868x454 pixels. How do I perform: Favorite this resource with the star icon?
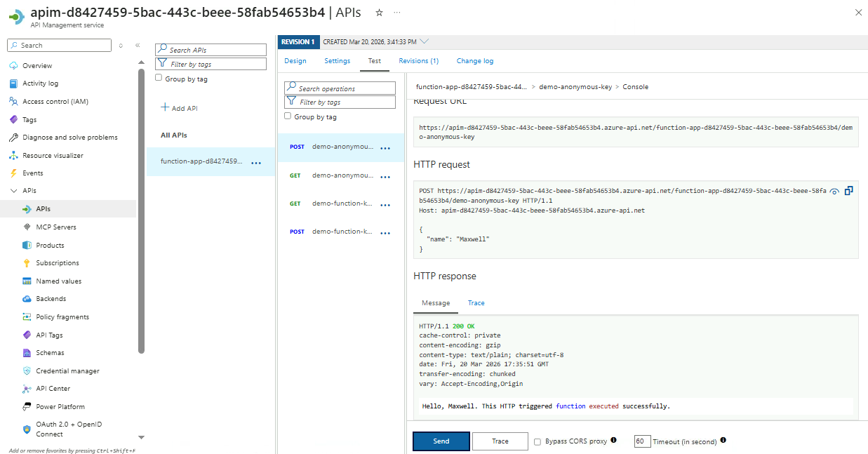pyautogui.click(x=379, y=13)
